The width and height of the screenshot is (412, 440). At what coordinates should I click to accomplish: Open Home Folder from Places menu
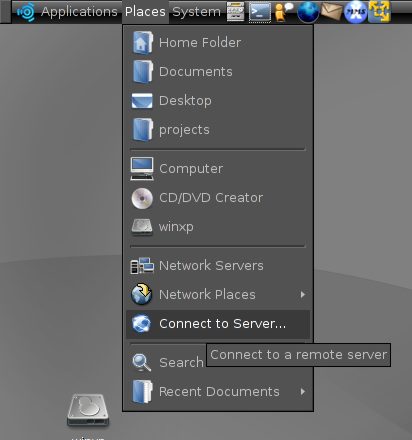218,42
